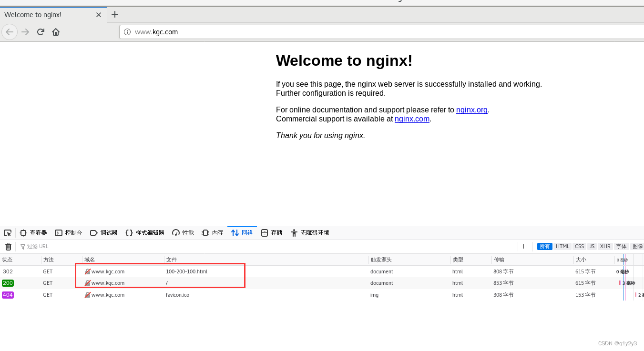Click the www.kgc.com address bar
644x351 pixels.
click(x=381, y=32)
